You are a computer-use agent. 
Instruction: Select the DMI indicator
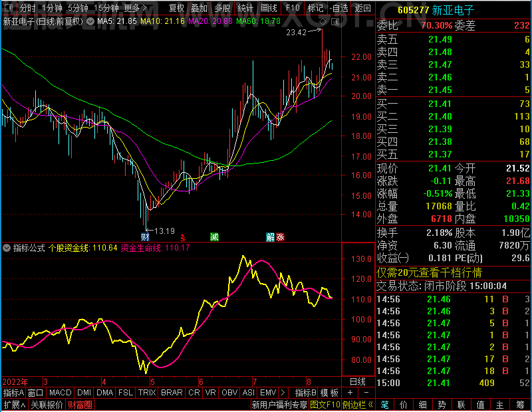[x=84, y=393]
